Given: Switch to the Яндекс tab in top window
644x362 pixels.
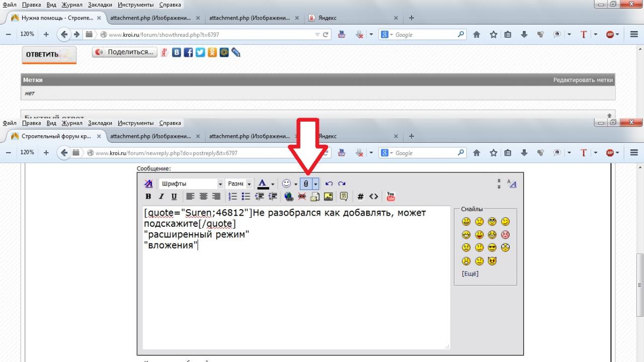Looking at the screenshot, I should click(327, 18).
